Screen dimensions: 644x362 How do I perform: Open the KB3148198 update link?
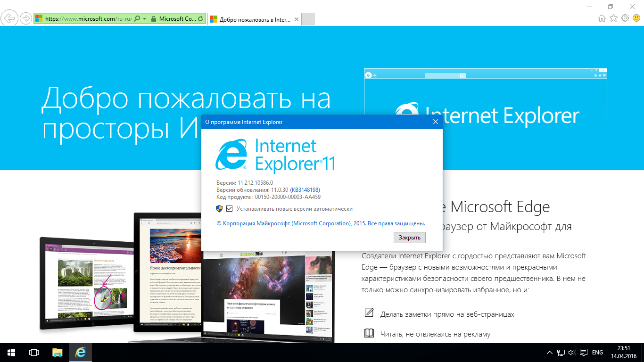[x=305, y=190]
